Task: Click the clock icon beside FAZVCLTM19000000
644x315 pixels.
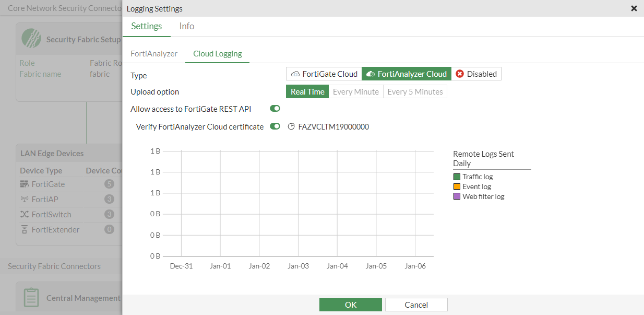Action: (x=291, y=126)
